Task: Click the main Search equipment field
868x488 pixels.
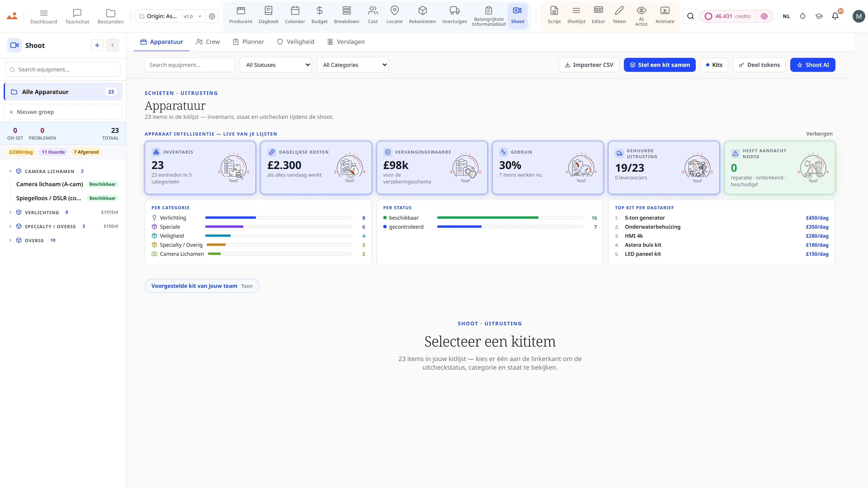Action: click(190, 65)
